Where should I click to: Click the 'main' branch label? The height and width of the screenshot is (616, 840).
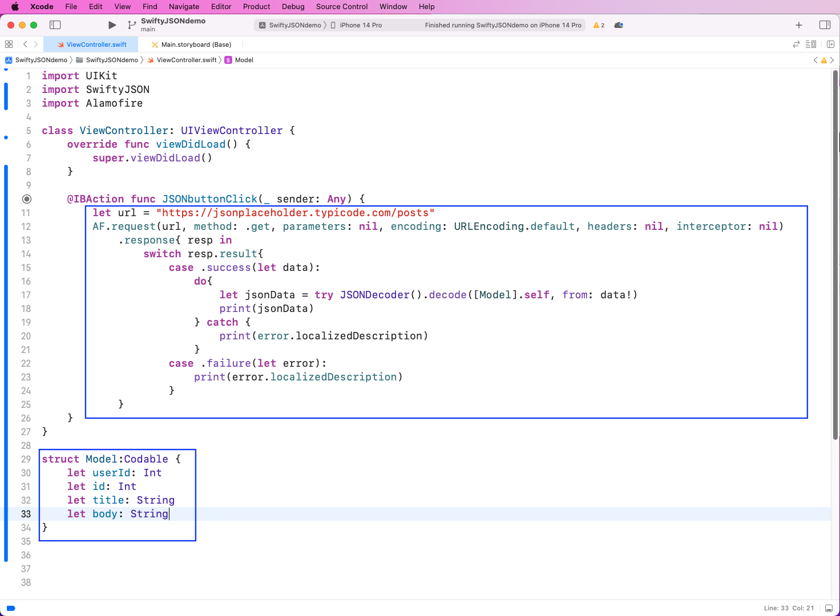click(x=148, y=30)
